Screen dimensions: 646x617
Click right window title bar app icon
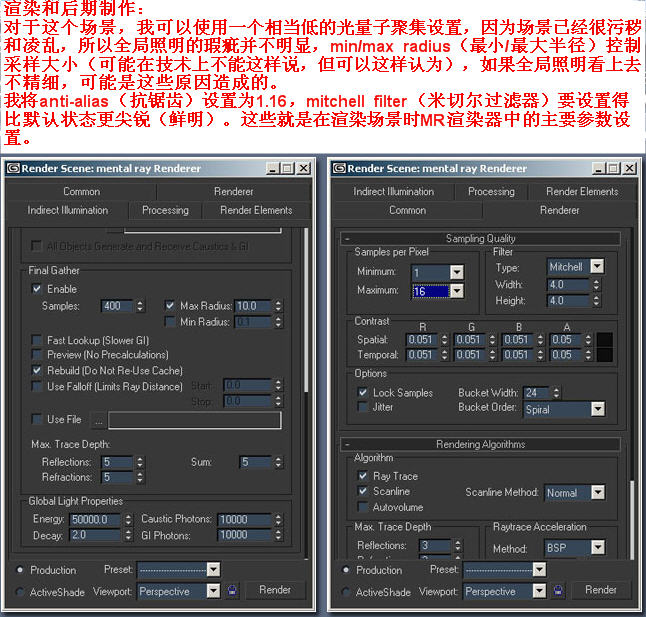click(x=339, y=168)
